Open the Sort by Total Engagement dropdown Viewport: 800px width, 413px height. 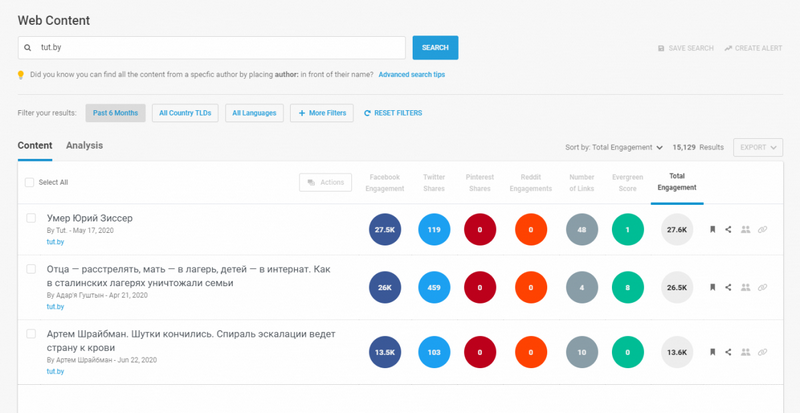point(614,147)
